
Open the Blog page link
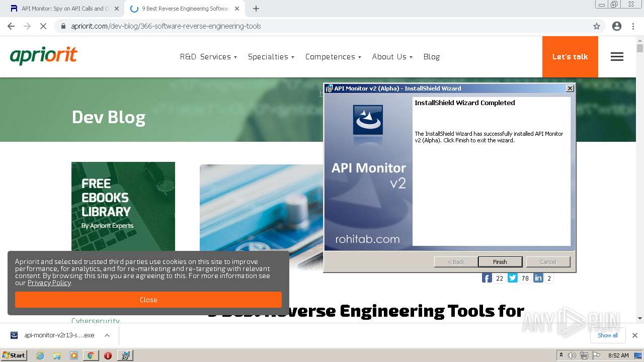click(432, 57)
